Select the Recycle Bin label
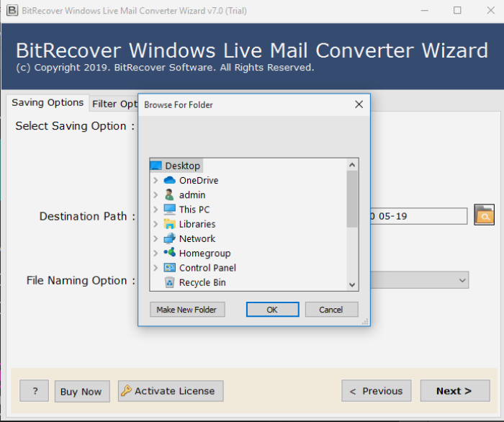Viewport: 504px width, 422px height. tap(202, 282)
